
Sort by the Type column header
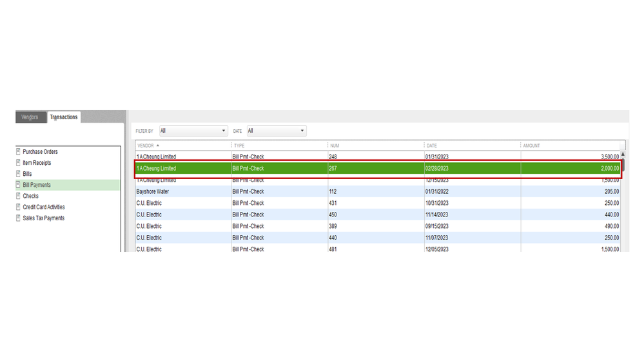[x=239, y=146]
